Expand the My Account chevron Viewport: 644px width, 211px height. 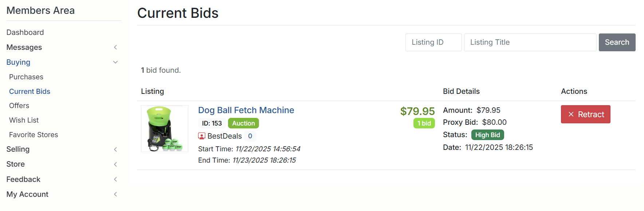(115, 194)
